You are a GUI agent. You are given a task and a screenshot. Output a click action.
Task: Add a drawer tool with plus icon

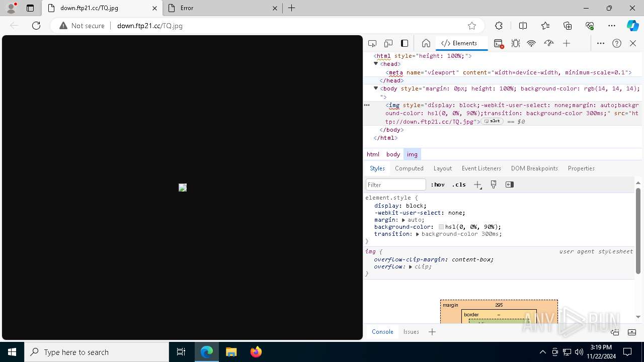pos(432,332)
